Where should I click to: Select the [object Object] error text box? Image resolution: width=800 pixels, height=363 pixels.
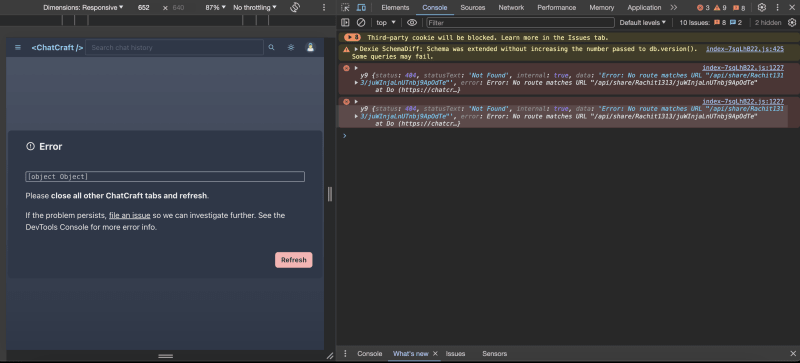165,177
